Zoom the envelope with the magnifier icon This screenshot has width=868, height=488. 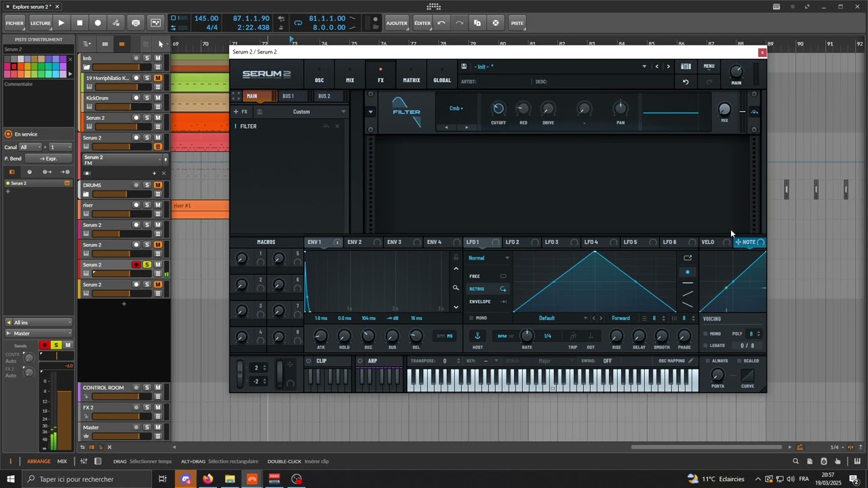(456, 288)
